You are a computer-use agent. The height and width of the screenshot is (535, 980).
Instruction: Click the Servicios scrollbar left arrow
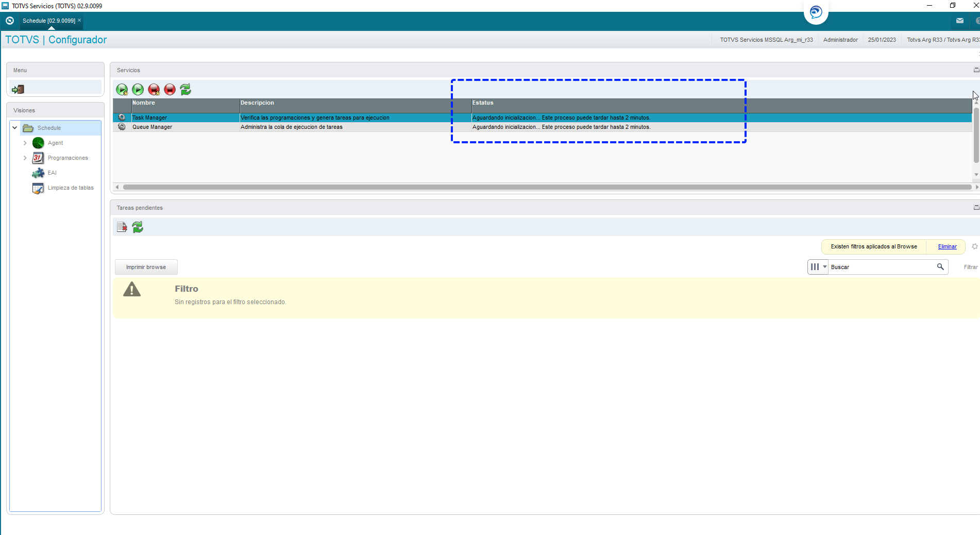117,187
